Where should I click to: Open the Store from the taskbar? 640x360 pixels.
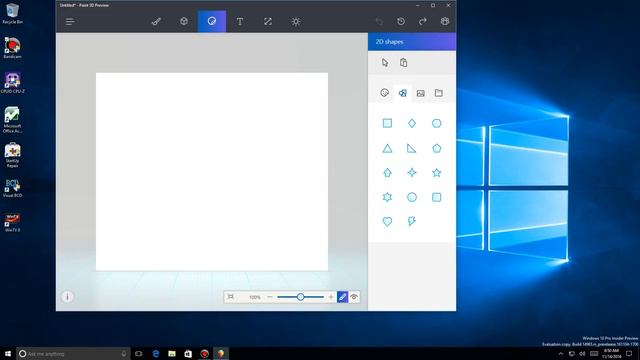pos(188,353)
